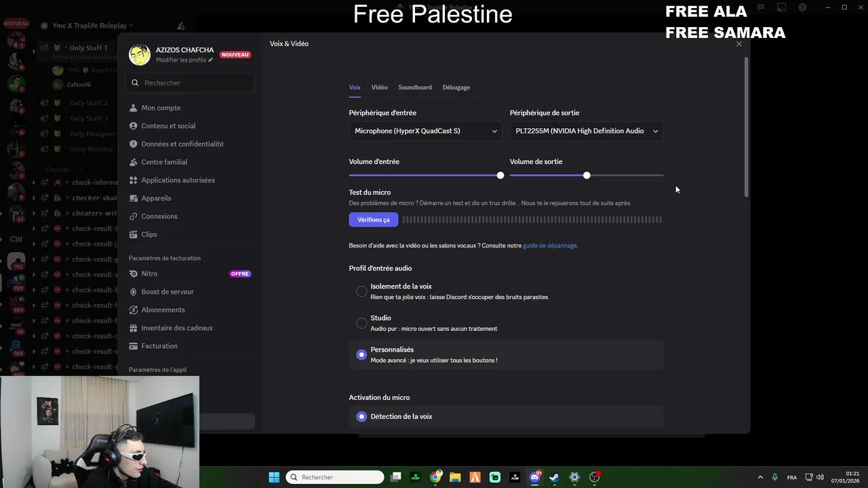
Task: Click the FRA language indicator in taskbar
Action: tap(792, 477)
